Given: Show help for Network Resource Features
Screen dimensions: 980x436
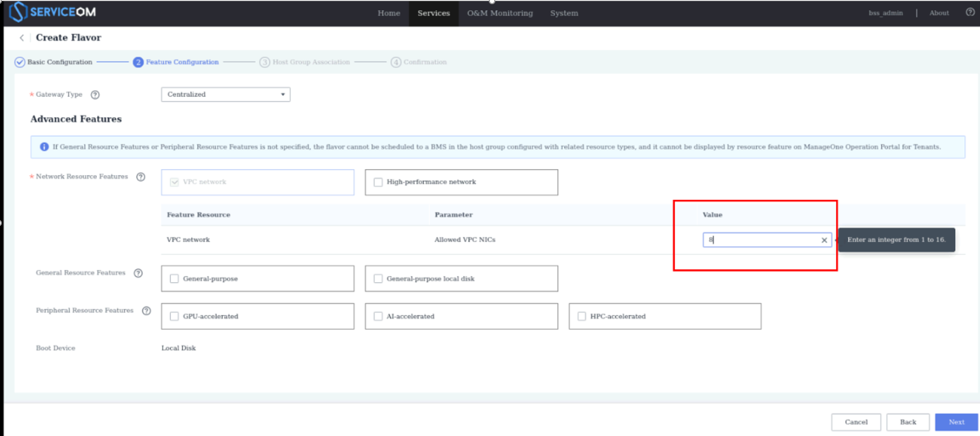Looking at the screenshot, I should point(141,177).
